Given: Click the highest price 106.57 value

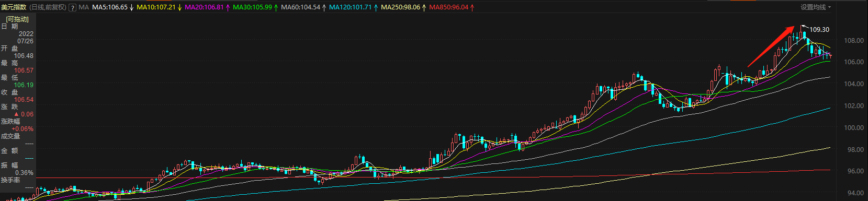Looking at the screenshot, I should (24, 70).
